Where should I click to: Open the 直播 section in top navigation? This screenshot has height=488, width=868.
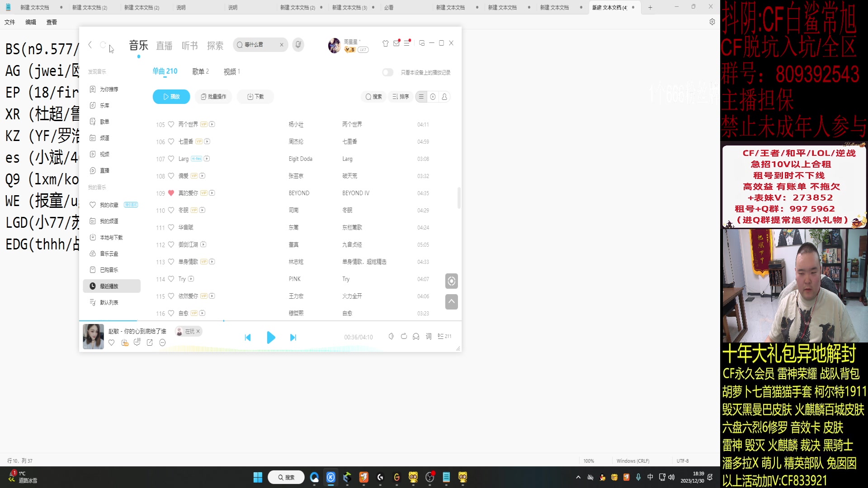[164, 45]
